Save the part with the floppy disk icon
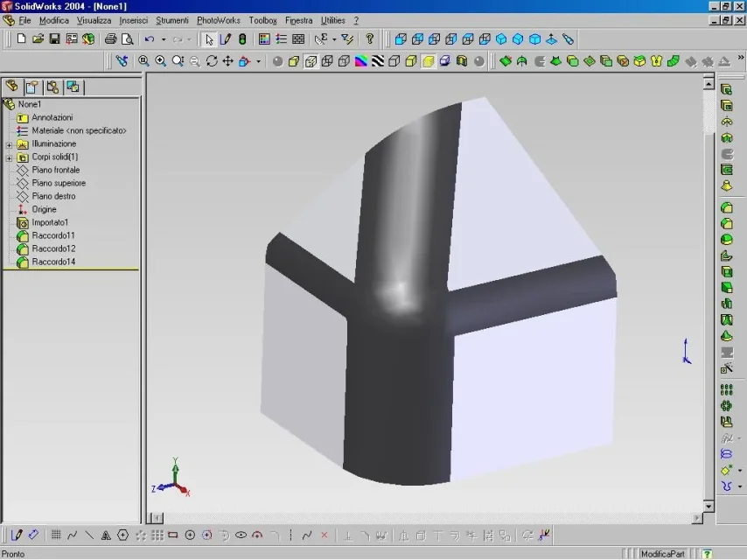This screenshot has height=560, width=747. click(x=54, y=38)
